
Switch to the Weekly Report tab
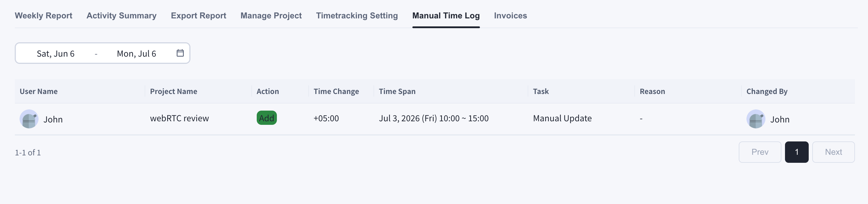(44, 15)
